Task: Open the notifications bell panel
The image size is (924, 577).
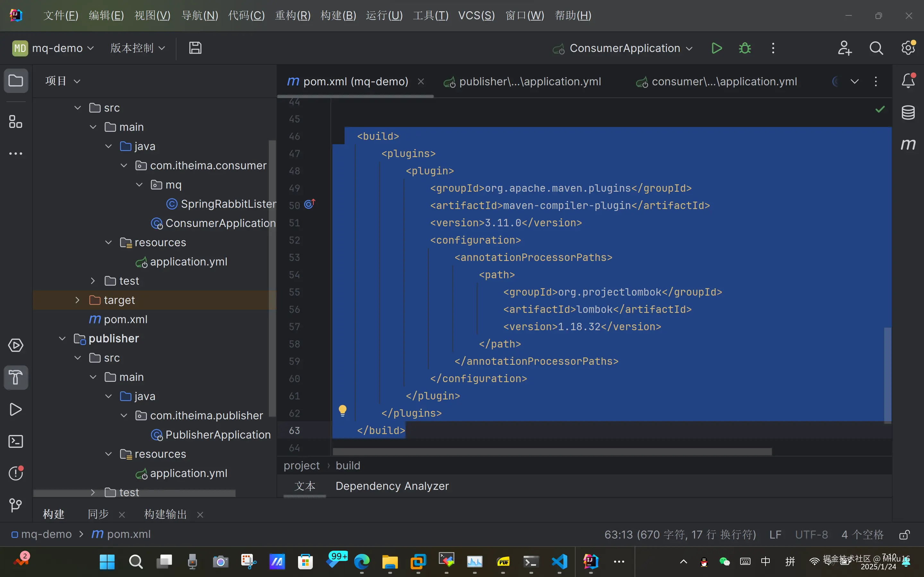Action: point(908,81)
